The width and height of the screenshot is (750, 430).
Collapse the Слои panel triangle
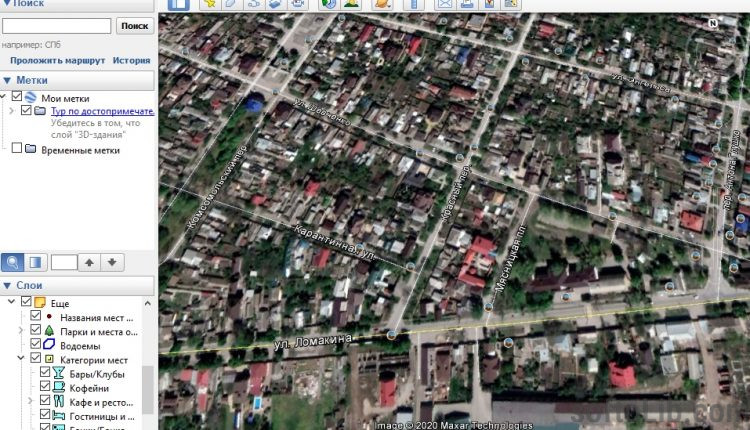tap(7, 286)
